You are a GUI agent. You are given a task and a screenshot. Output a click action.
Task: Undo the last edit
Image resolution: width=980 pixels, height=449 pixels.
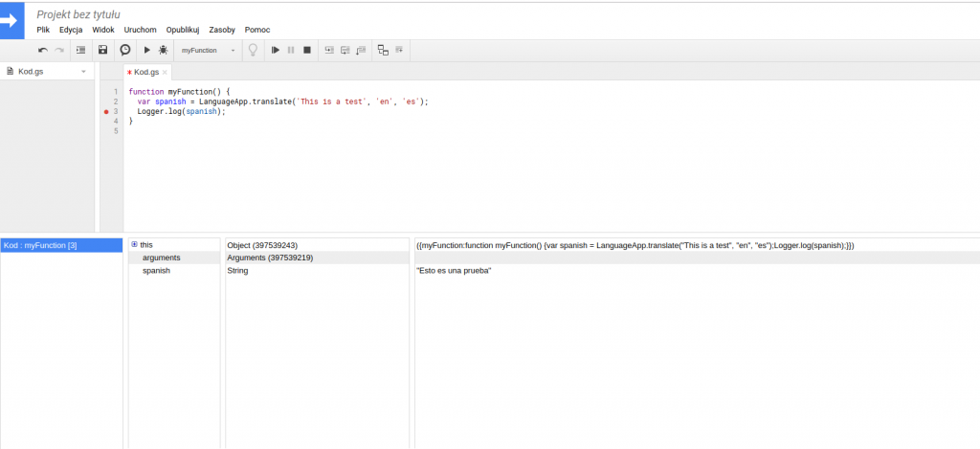(42, 50)
